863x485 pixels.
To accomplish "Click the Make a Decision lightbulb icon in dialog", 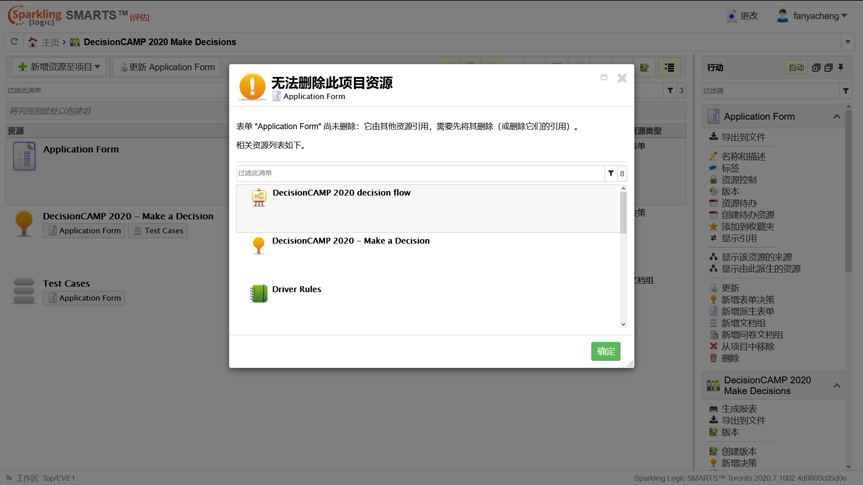I will [259, 245].
